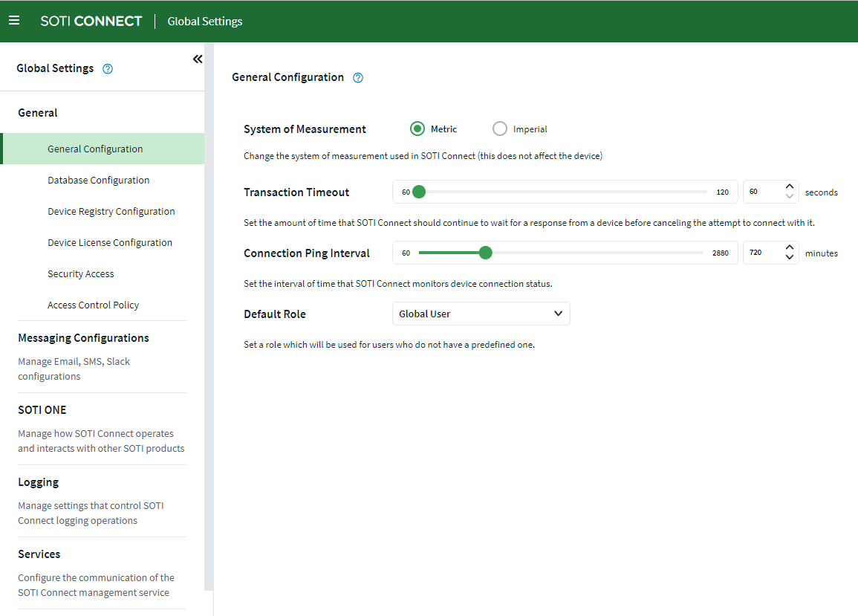Select the Imperial measurement option
Viewport: 858px width, 616px height.
tap(500, 129)
